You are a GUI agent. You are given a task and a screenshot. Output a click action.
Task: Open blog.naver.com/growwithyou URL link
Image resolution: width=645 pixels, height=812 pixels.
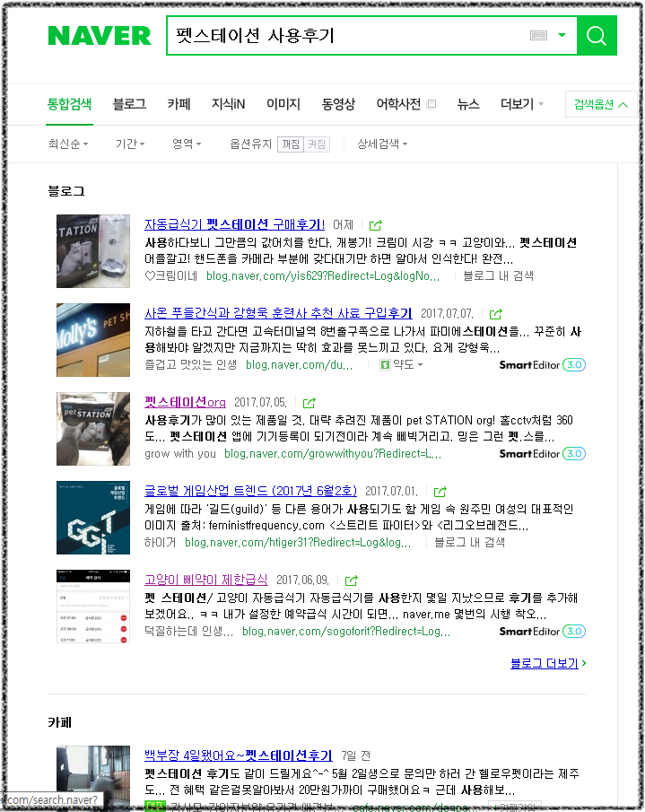coord(333,454)
